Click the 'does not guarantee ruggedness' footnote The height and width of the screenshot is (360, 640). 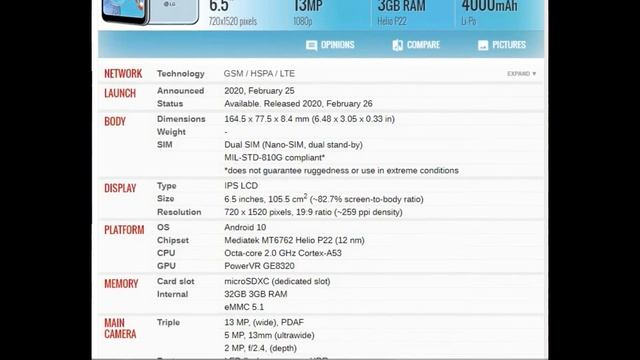coord(341,171)
